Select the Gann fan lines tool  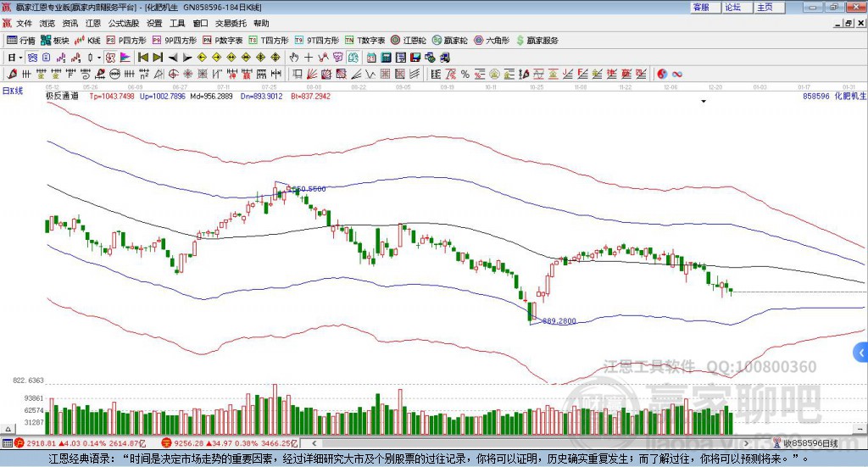311,74
